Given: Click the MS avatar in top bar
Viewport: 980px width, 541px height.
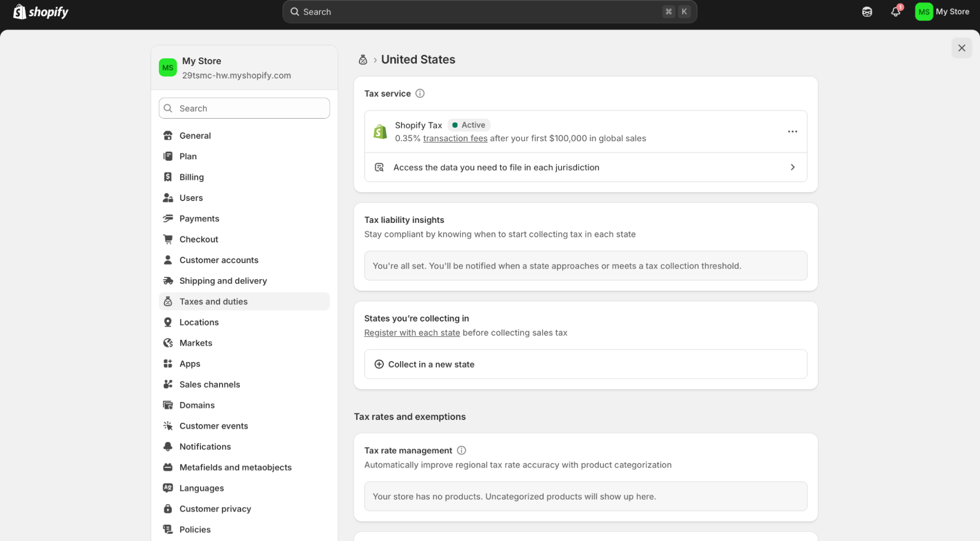Looking at the screenshot, I should (924, 12).
